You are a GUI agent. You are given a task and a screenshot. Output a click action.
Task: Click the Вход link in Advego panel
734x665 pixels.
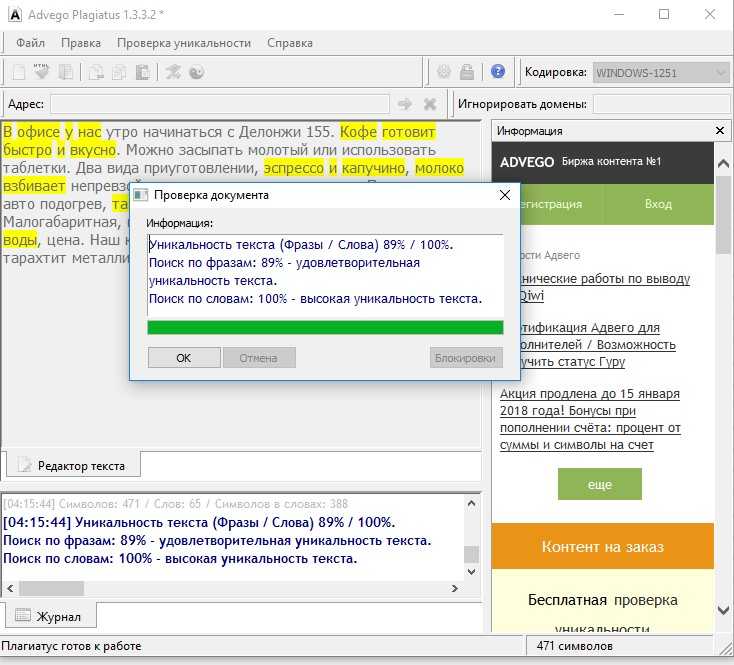658,204
